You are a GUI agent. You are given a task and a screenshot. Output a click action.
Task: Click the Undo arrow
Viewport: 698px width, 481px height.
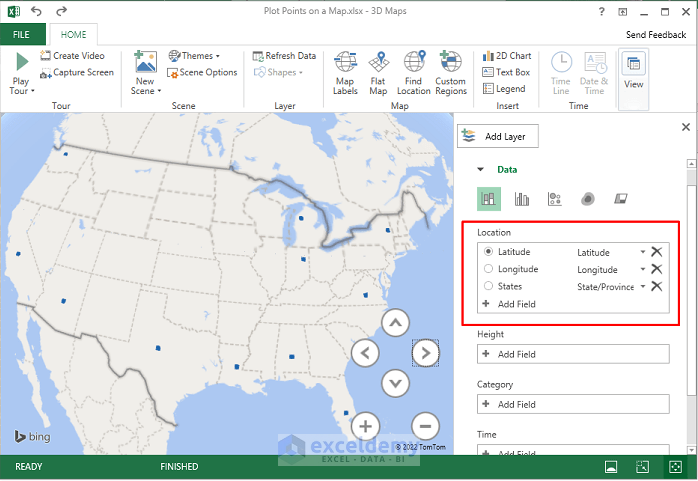(37, 11)
